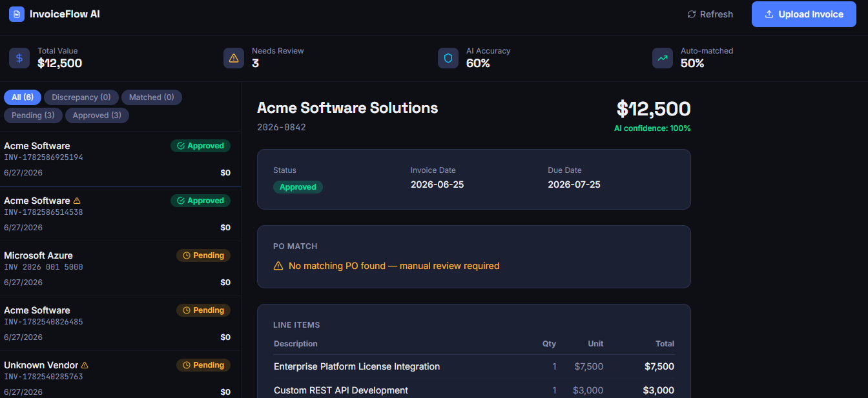Click the Needs Review warning icon
The width and height of the screenshot is (868, 398).
(x=234, y=57)
